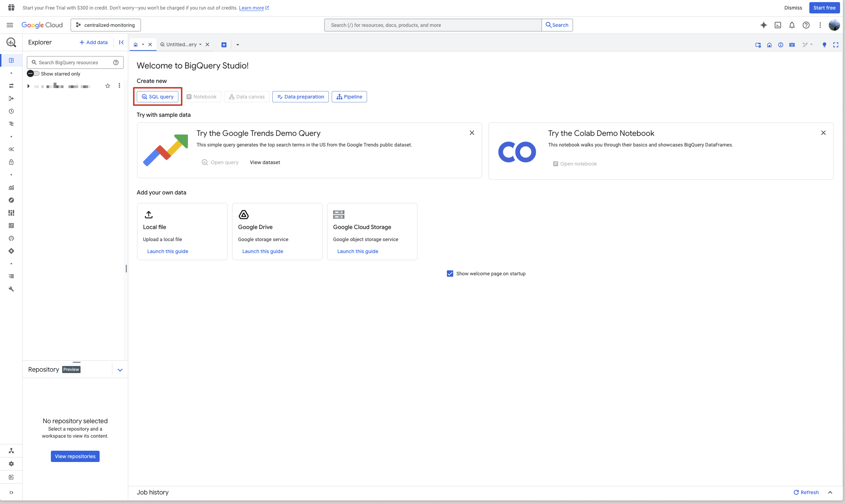
Task: Open the compass icon in left sidebar
Action: pyautogui.click(x=11, y=200)
